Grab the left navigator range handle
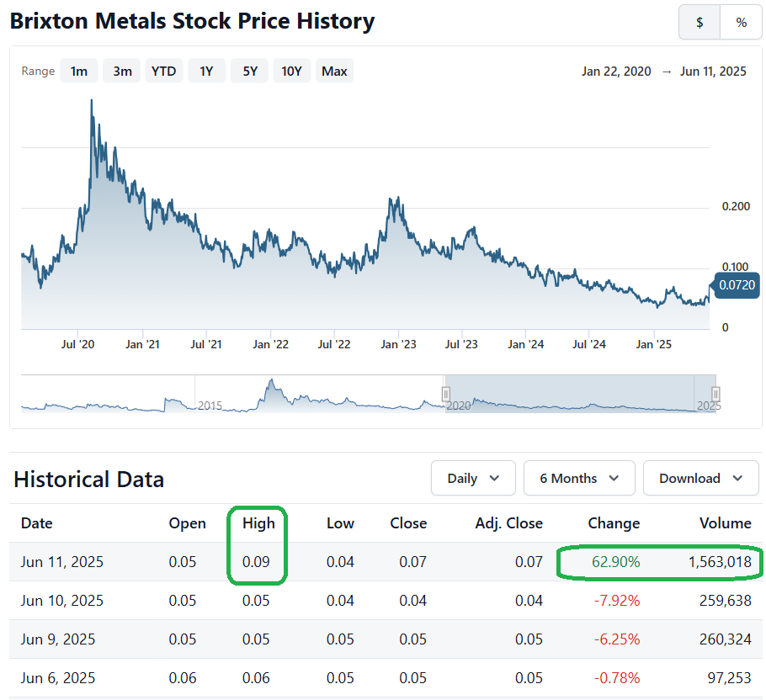766x700 pixels. click(x=445, y=394)
